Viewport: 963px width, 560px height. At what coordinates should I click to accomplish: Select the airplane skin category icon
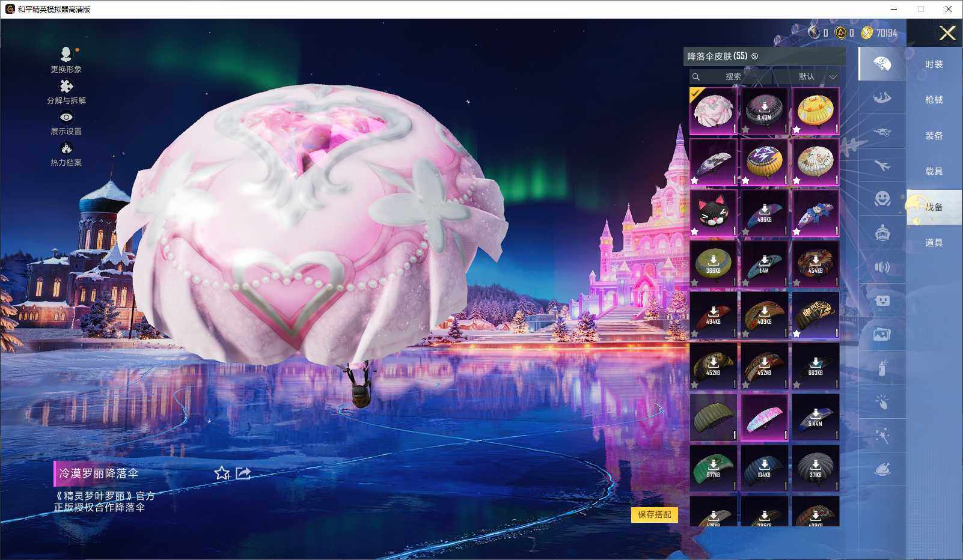pyautogui.click(x=882, y=165)
